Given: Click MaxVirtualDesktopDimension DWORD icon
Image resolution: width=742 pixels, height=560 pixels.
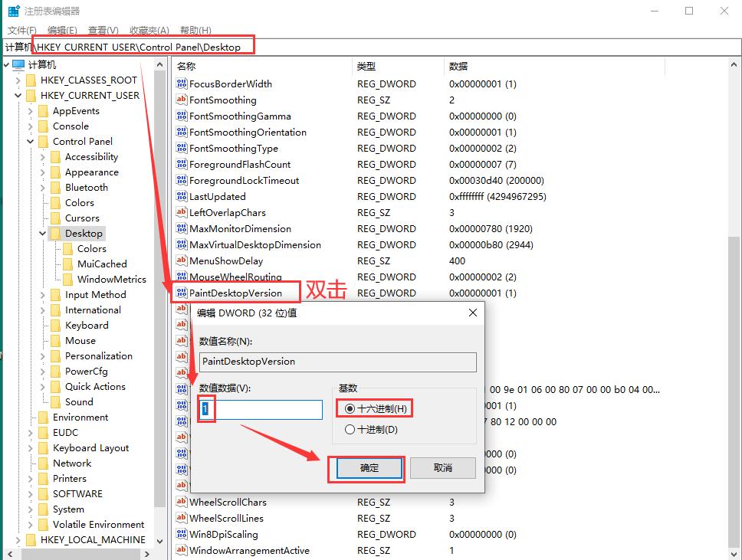Looking at the screenshot, I should 181,245.
